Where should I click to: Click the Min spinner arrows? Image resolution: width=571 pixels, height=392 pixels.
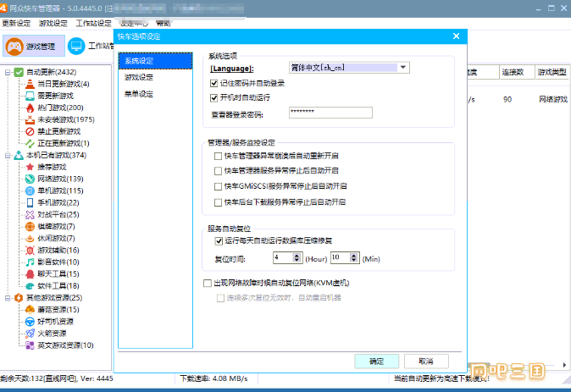(353, 257)
